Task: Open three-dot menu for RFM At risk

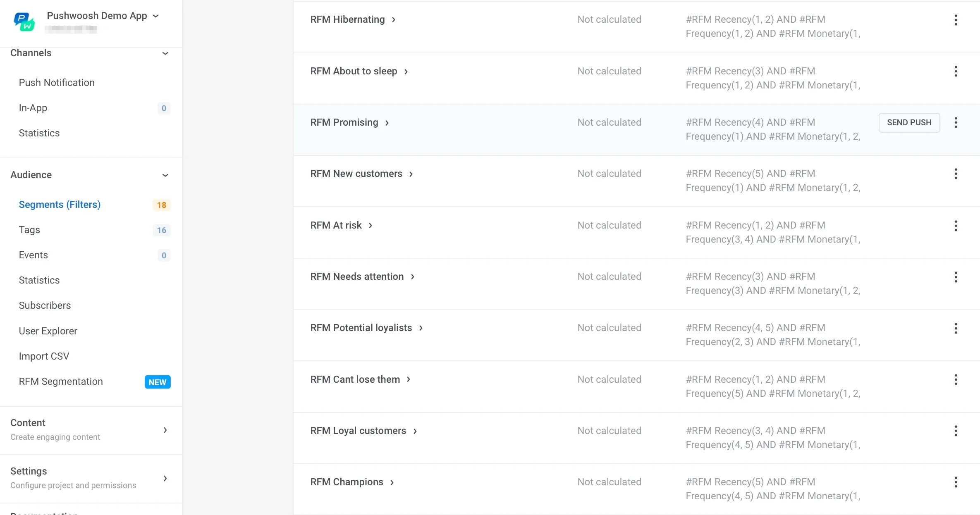Action: tap(956, 226)
